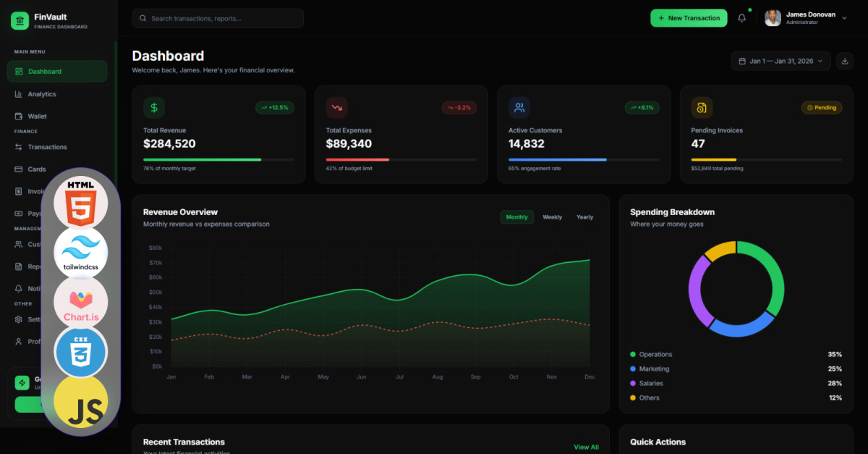Click the Active Customers people icon
The image size is (868, 454).
[519, 108]
